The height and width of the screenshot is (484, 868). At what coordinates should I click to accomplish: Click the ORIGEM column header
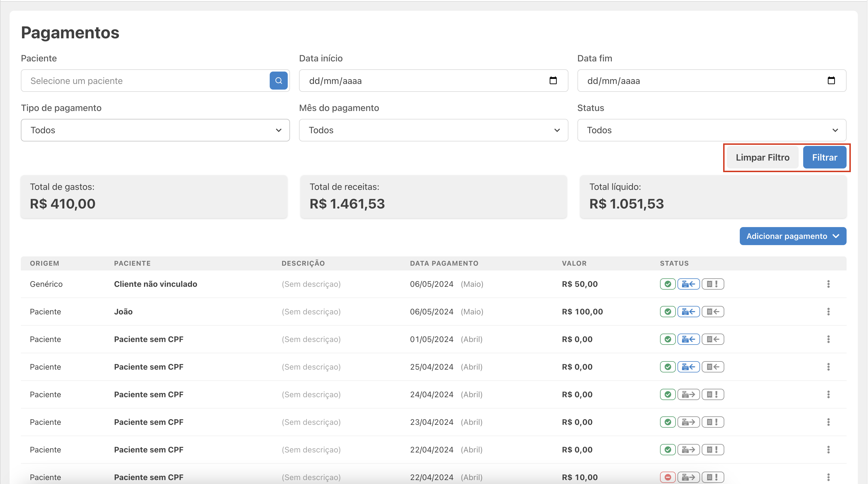(45, 263)
